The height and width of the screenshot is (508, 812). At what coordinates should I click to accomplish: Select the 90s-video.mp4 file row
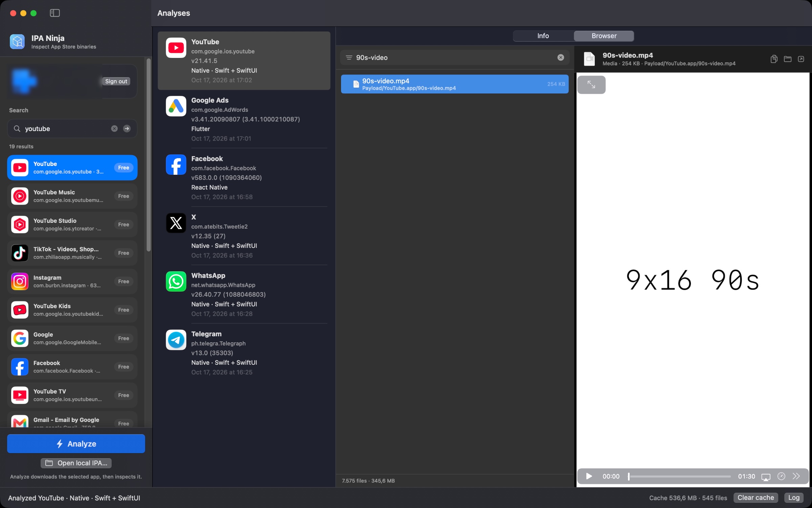coord(455,84)
